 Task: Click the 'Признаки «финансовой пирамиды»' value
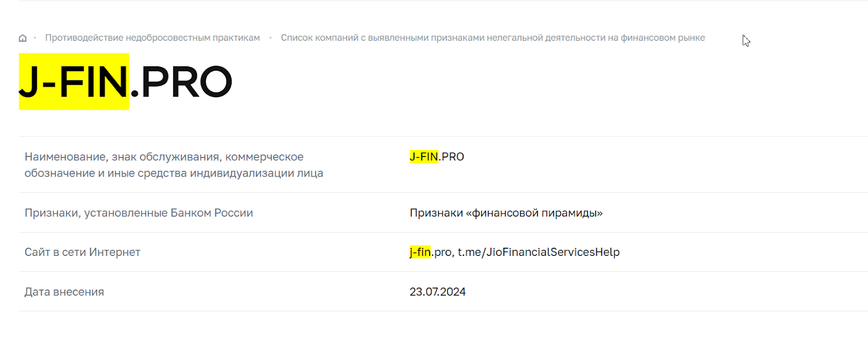(x=506, y=213)
